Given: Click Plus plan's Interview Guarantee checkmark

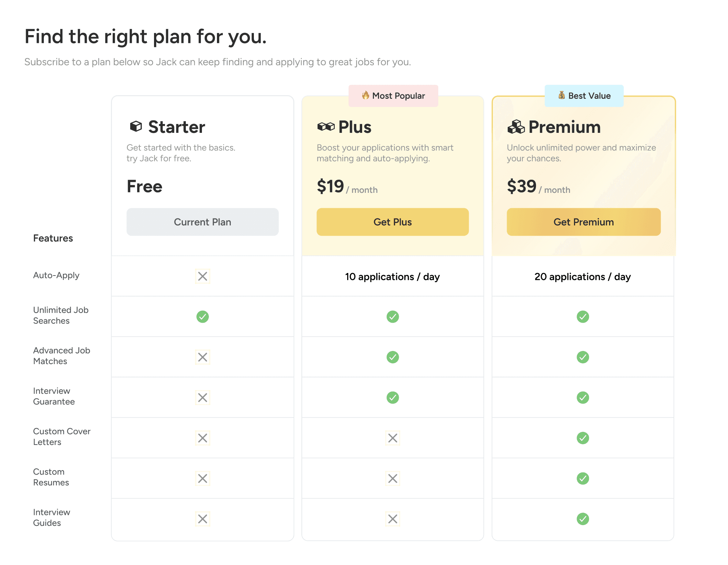Looking at the screenshot, I should pyautogui.click(x=393, y=397).
